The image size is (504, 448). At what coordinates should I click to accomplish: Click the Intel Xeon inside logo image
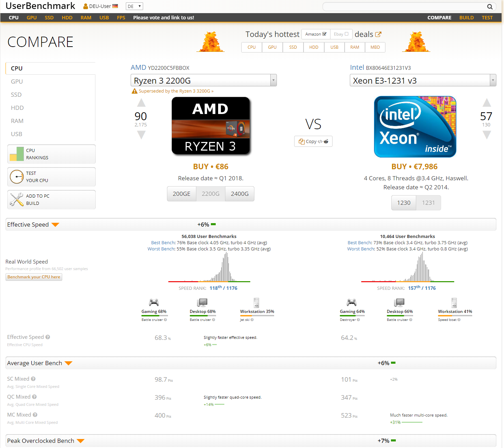tap(415, 126)
